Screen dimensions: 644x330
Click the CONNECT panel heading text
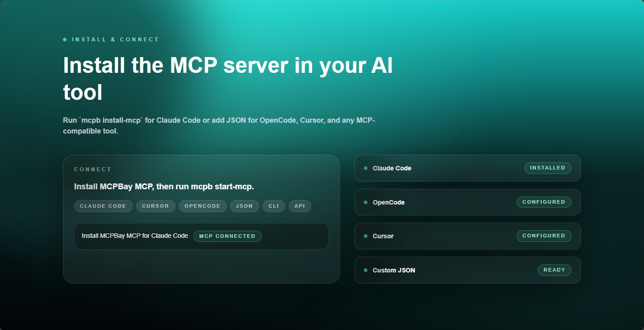click(x=93, y=169)
